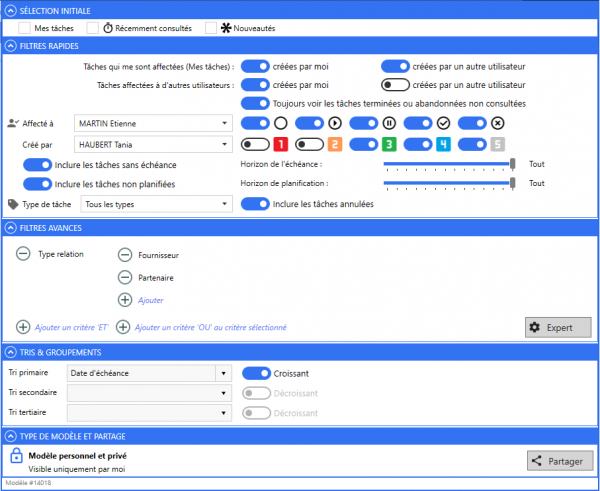600x491 pixels.
Task: Toggle 'Toujours voir les tâches terminées' switch
Action: pyautogui.click(x=255, y=103)
